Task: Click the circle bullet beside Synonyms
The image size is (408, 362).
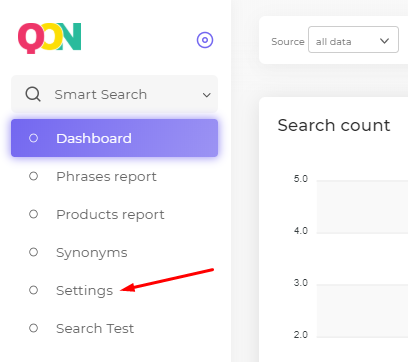Action: (x=33, y=252)
